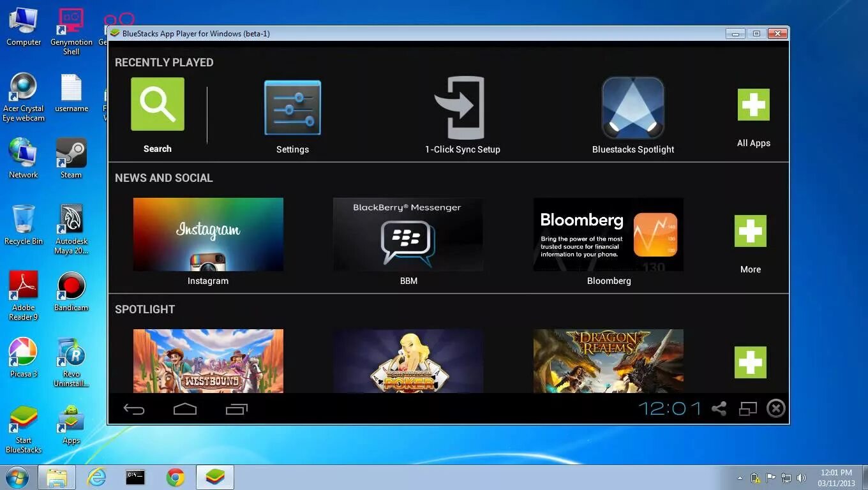Viewport: 868px width, 490px height.
Task: Open the Instagram app banner
Action: tap(208, 234)
